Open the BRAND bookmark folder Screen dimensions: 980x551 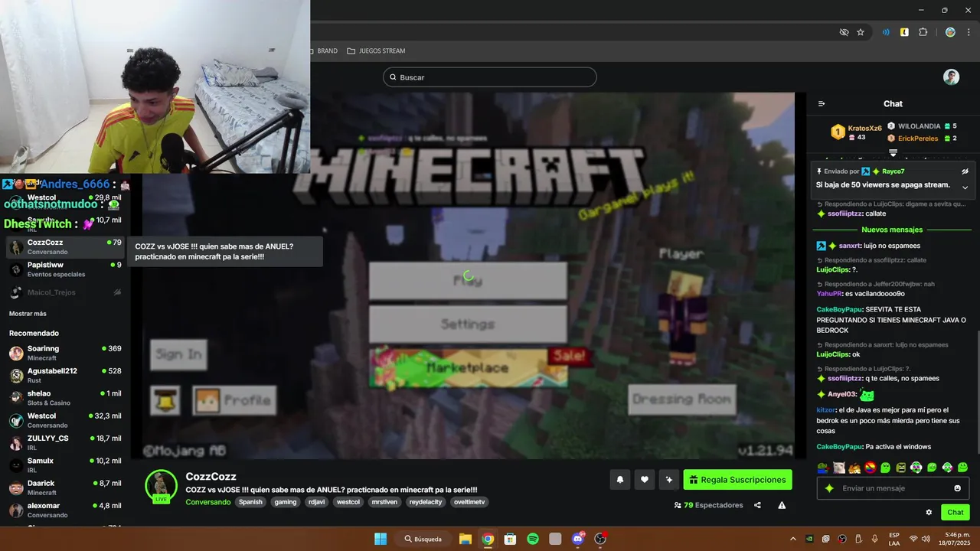click(323, 51)
